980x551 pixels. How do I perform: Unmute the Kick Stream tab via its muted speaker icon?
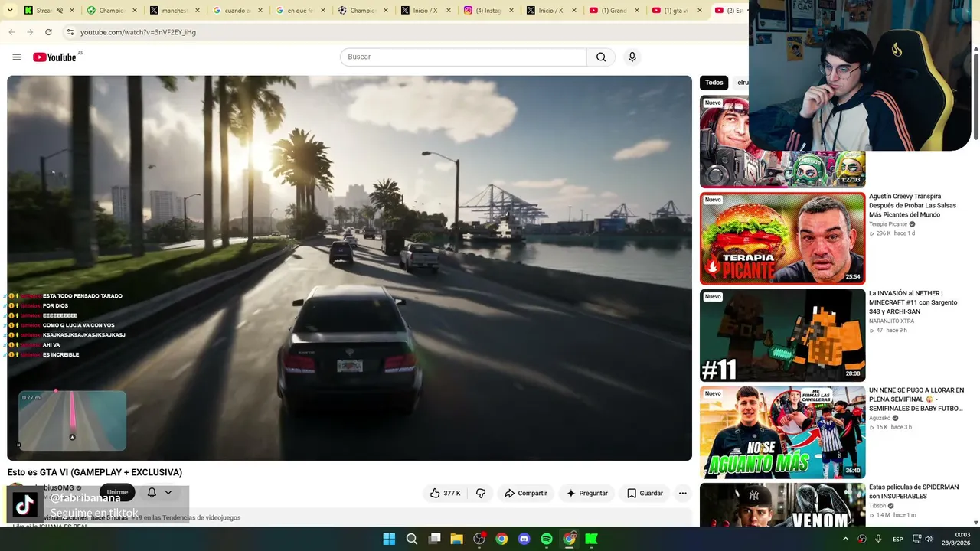[x=60, y=11]
